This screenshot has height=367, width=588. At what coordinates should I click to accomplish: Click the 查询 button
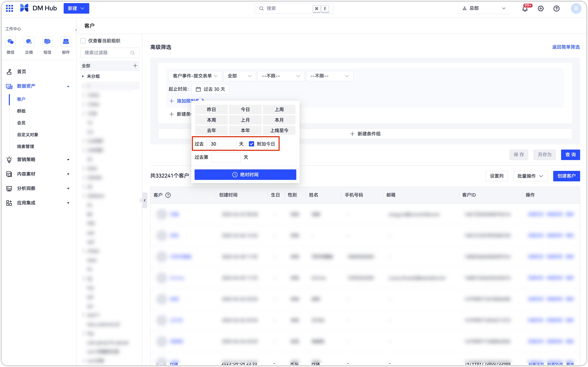[x=570, y=155]
